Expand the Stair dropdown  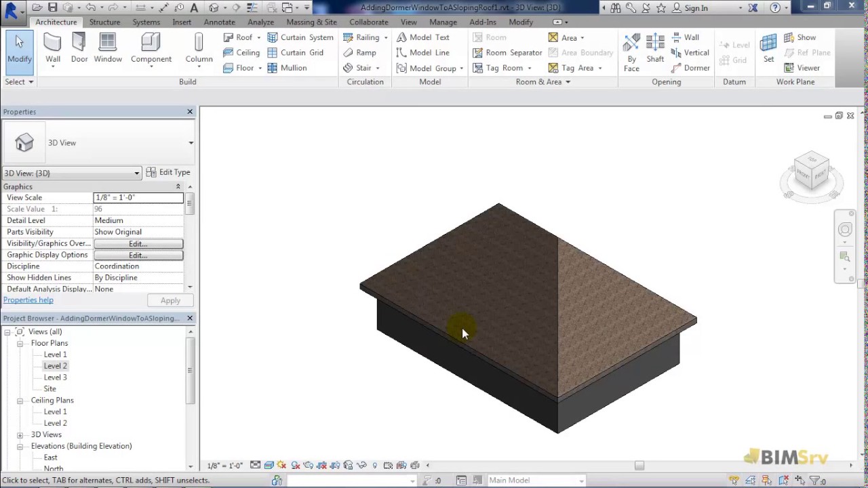(x=378, y=68)
